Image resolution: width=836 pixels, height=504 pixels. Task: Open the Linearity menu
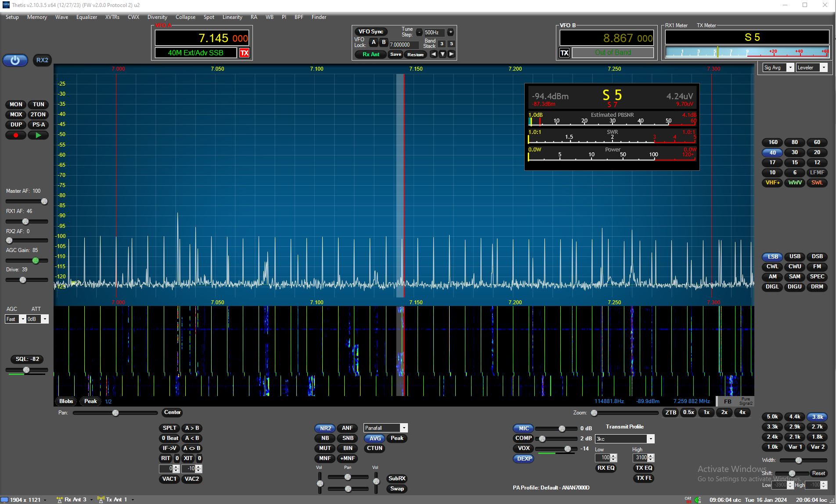(x=232, y=17)
